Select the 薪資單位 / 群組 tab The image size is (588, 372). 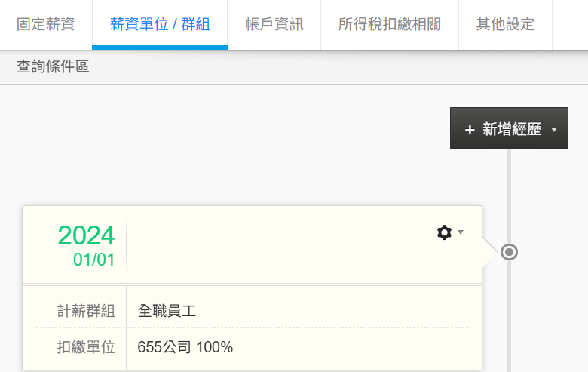tap(160, 24)
